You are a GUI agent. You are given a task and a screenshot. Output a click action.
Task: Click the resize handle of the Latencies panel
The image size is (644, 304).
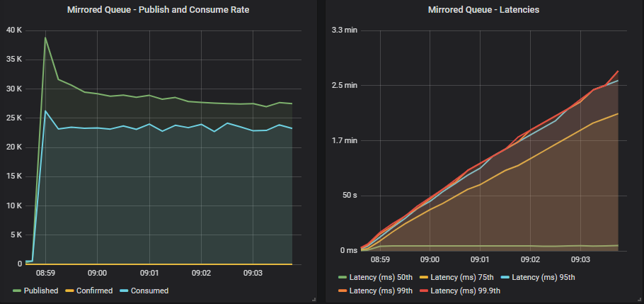(638, 300)
